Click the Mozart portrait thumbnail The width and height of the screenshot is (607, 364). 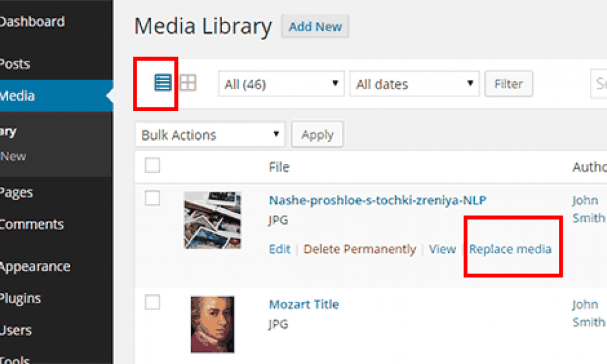coord(212,324)
